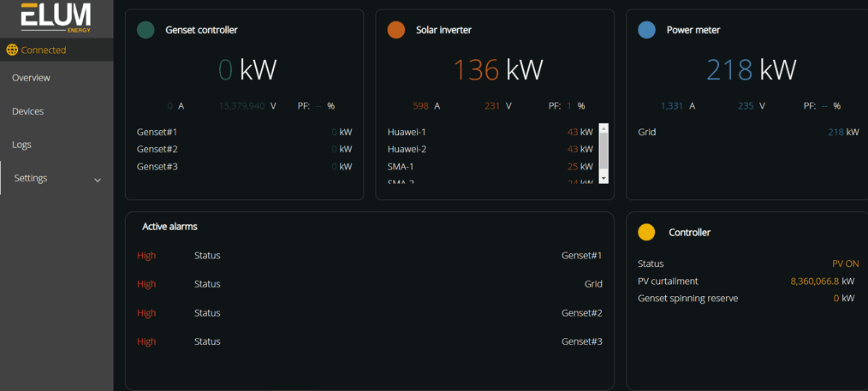Click the inverter list scrollbar down arrow
868x391 pixels.
(604, 179)
